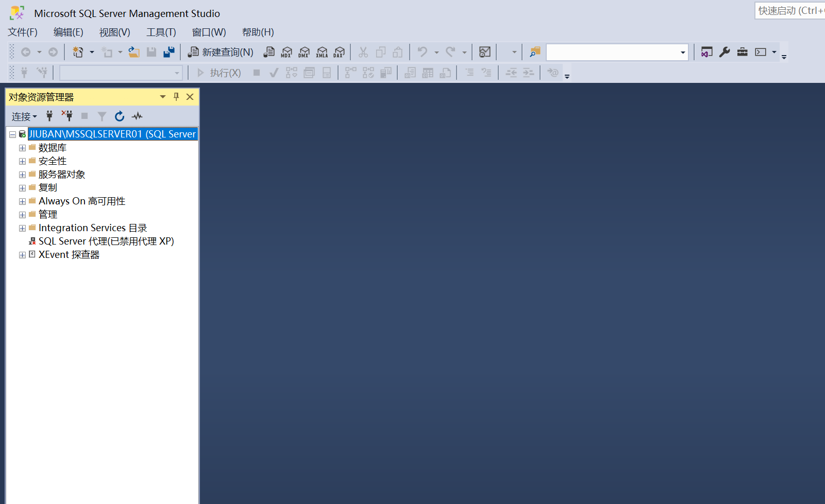Open the 连接 dropdown in Object Explorer
Screen dimensions: 825x504
coord(24,116)
